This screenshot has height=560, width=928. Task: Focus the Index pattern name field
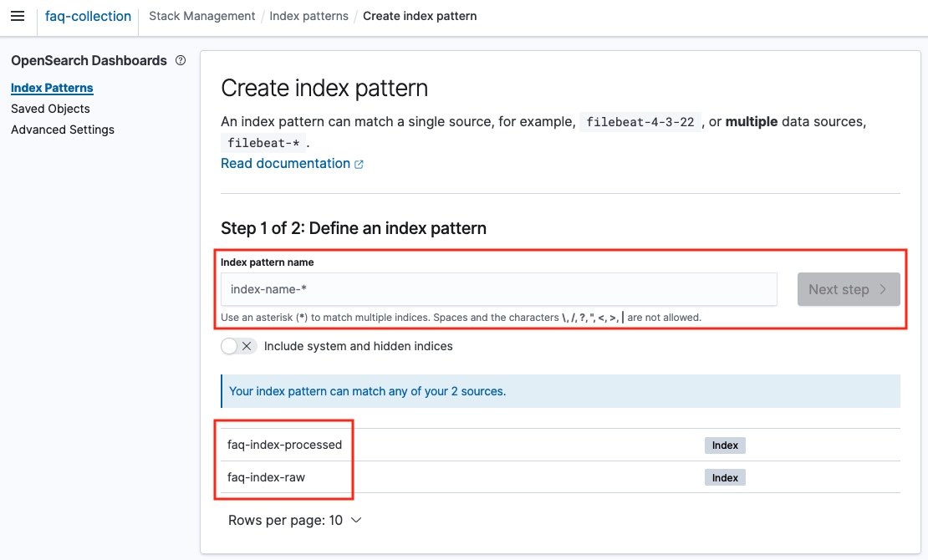point(499,289)
